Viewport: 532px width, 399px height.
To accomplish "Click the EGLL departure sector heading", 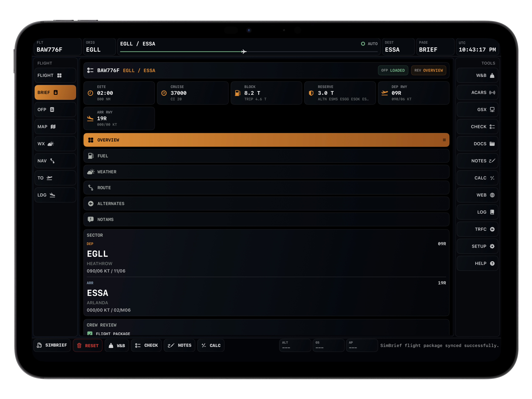I will point(97,254).
